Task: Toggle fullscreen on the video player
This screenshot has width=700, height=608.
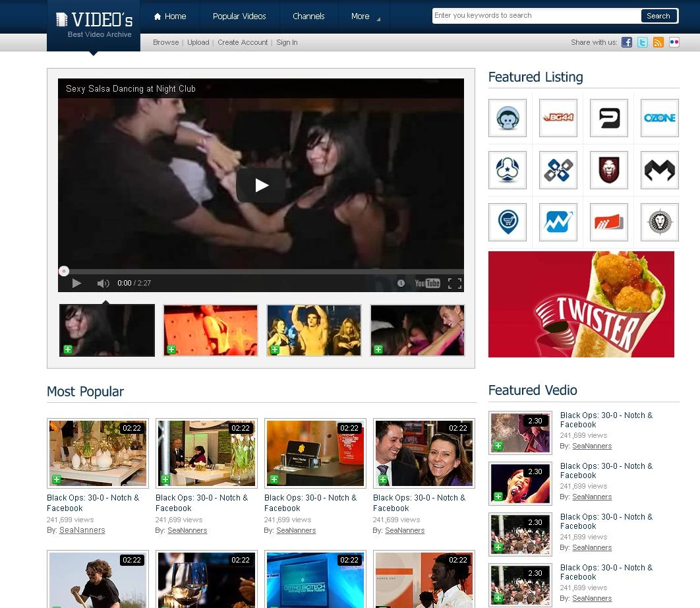Action: pos(454,283)
